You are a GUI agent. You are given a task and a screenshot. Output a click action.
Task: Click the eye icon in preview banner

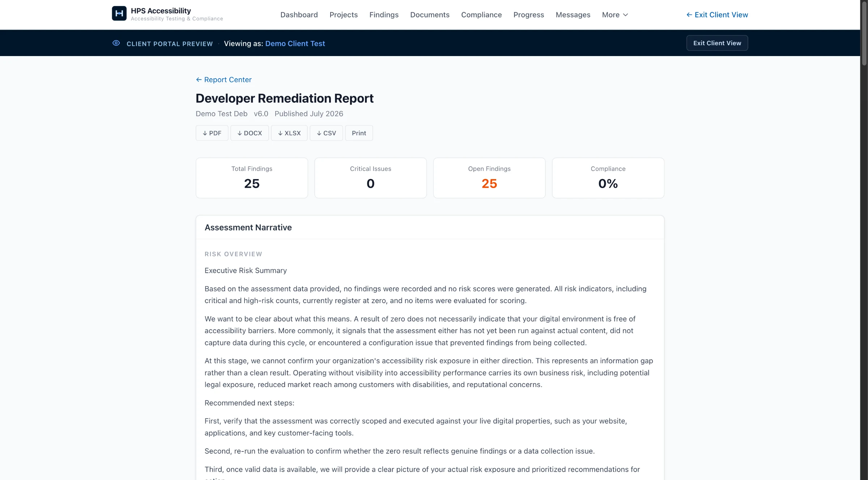point(116,43)
